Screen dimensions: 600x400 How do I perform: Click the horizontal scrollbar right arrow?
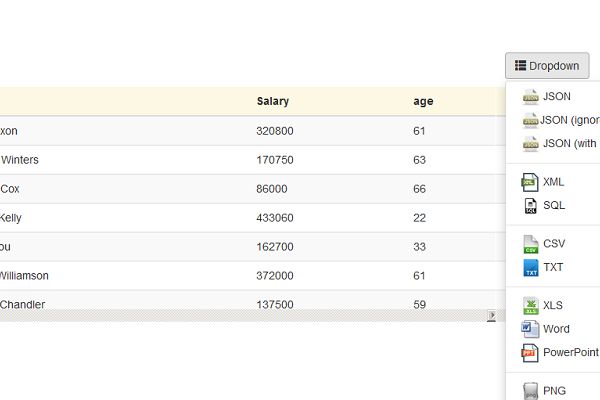tap(491, 316)
